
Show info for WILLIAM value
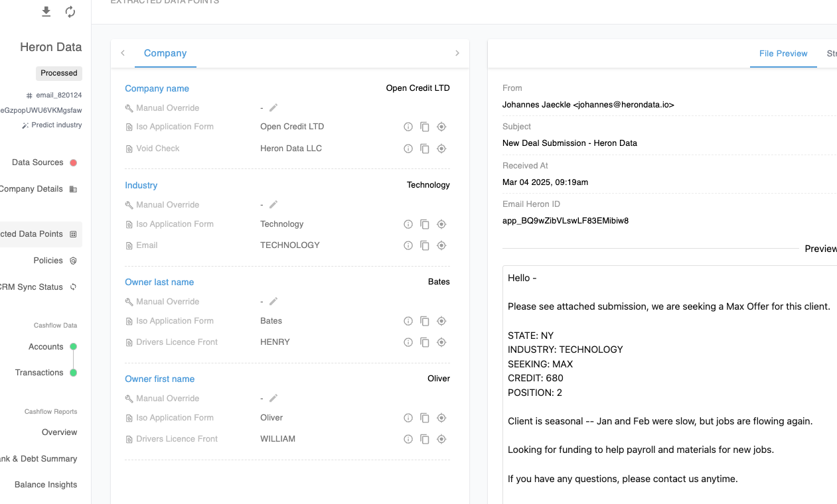[x=408, y=439]
